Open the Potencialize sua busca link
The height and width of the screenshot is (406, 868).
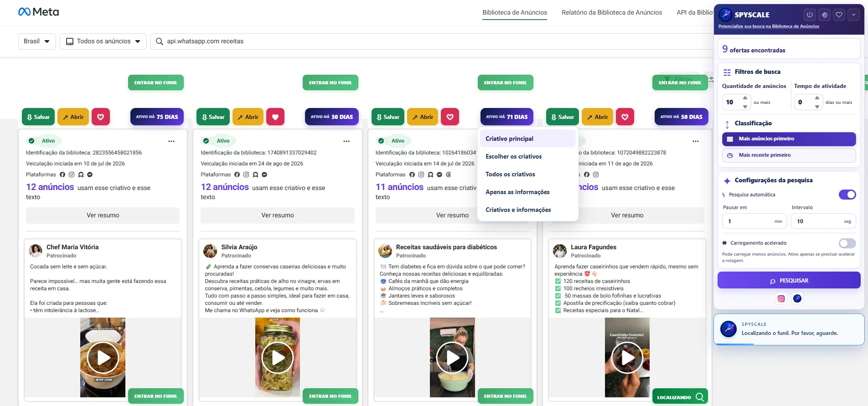tap(769, 26)
